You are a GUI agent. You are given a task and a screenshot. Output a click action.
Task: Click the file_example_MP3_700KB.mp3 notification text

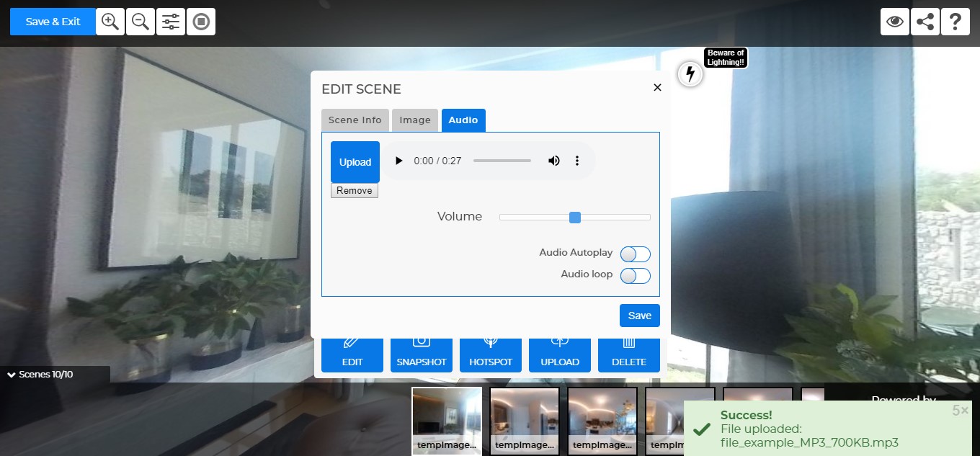[809, 442]
